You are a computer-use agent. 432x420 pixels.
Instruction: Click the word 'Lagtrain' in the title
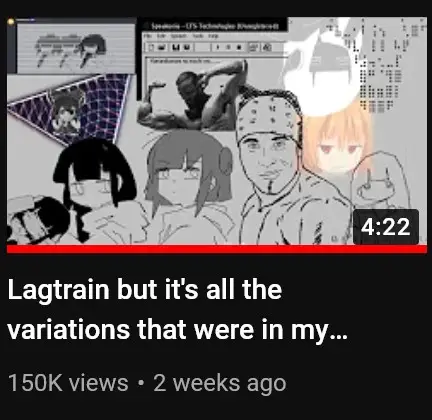(x=59, y=290)
